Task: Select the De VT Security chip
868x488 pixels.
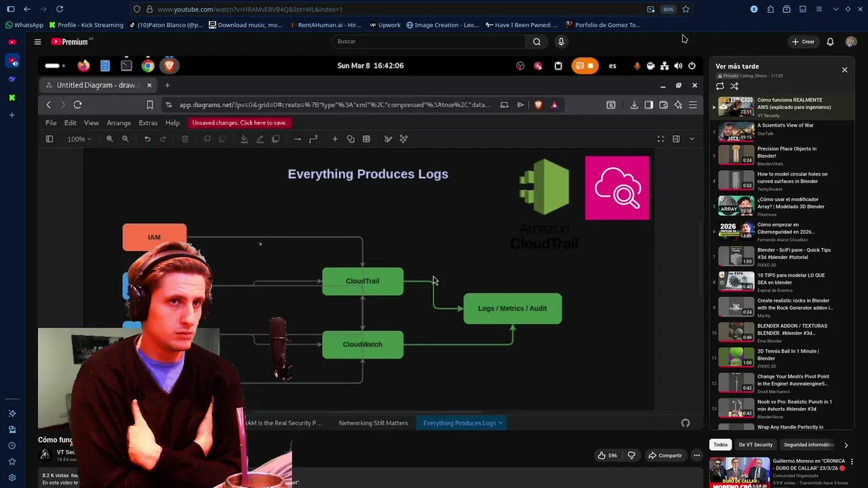Action: pos(755,445)
